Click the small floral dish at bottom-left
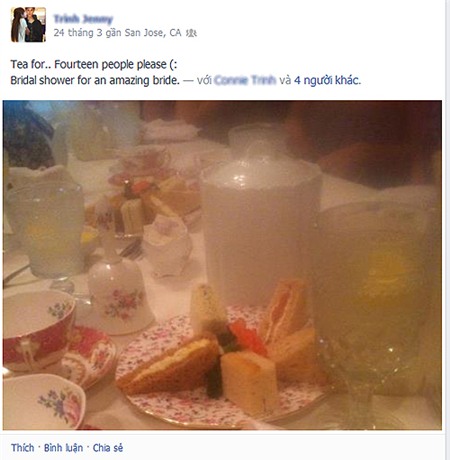The width and height of the screenshot is (450, 460). pyautogui.click(x=43, y=402)
